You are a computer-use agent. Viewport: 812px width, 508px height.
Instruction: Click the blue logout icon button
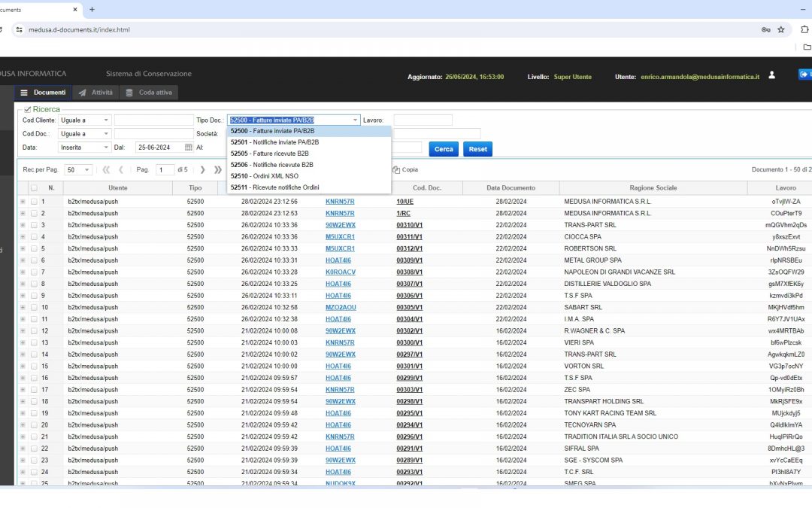tap(805, 75)
